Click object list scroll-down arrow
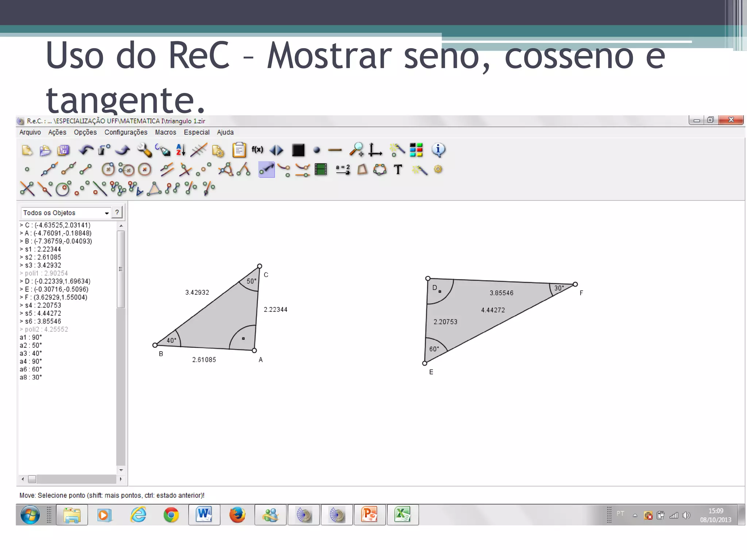The width and height of the screenshot is (747, 560). (x=121, y=470)
